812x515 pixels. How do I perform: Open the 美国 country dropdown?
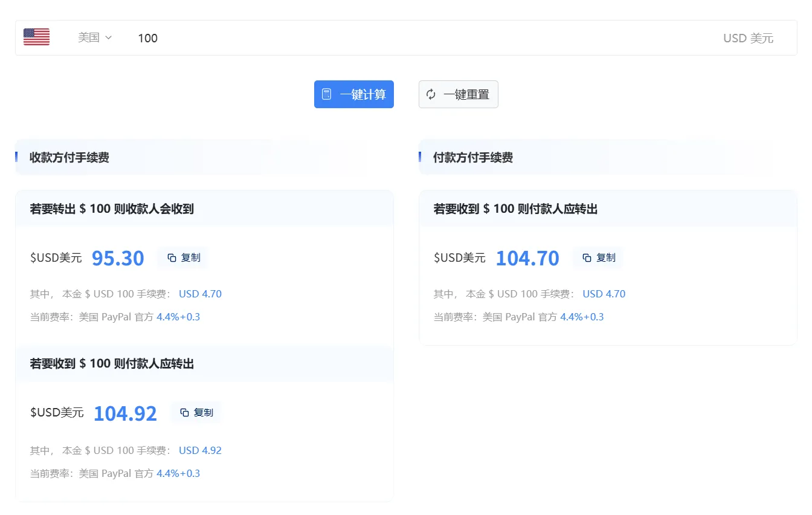pyautogui.click(x=89, y=37)
